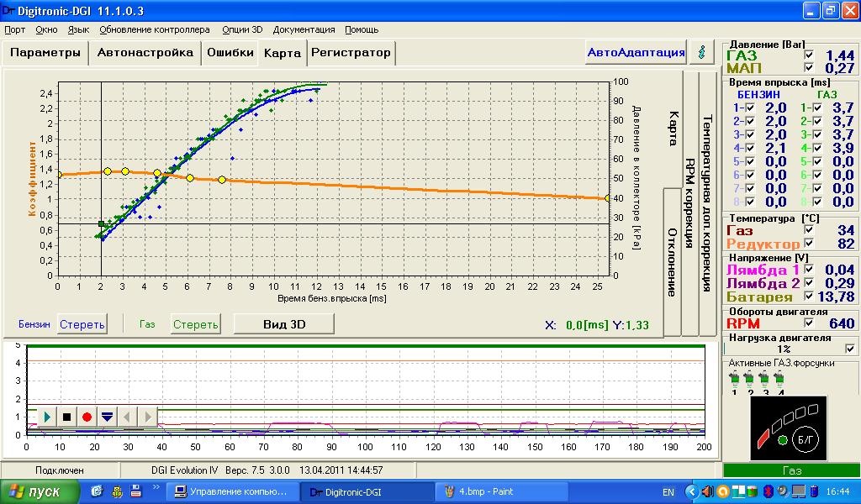Click active gas injector icon 1
Image resolution: width=861 pixels, height=504 pixels.
(x=734, y=378)
